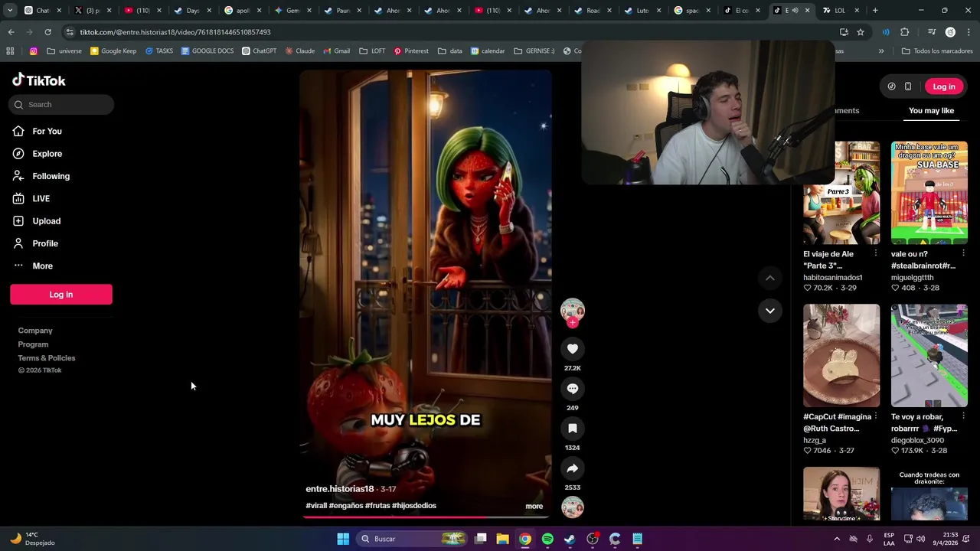Open Chrome extensions puzzle icon
980x551 pixels.
[x=905, y=32]
